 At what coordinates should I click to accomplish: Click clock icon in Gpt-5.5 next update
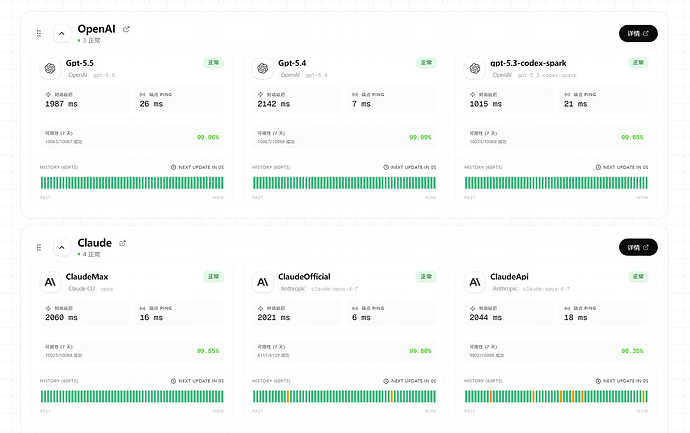(x=173, y=167)
